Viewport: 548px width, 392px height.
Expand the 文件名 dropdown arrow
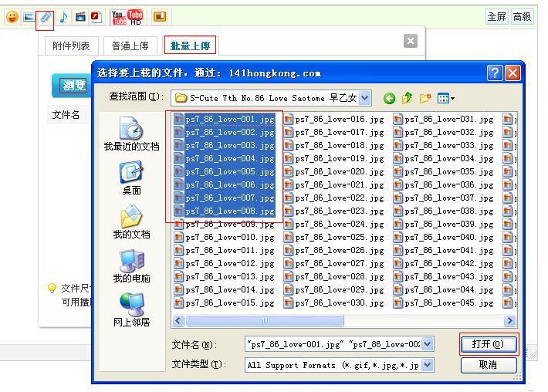click(x=428, y=344)
